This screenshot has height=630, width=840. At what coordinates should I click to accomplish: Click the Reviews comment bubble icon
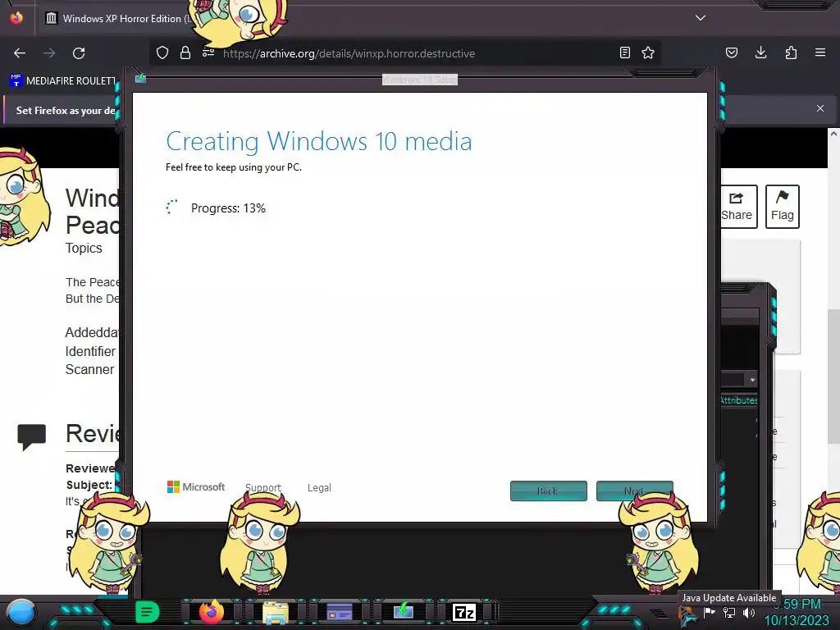point(32,436)
